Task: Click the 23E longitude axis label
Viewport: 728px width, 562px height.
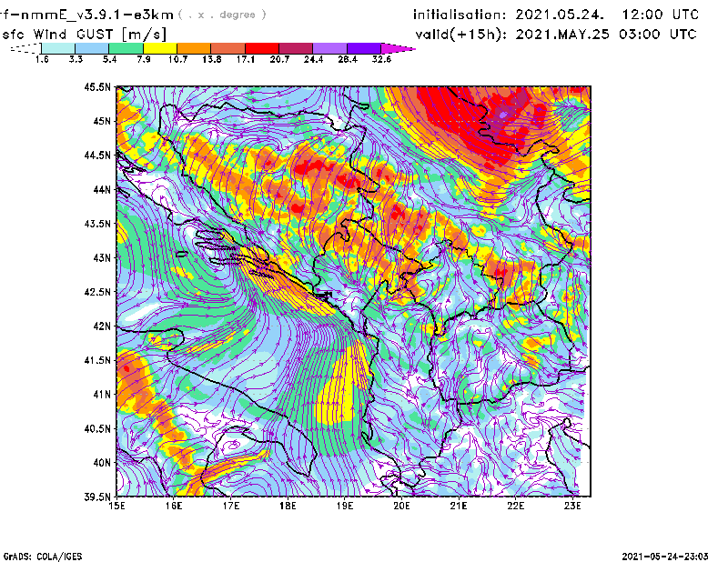Action: pos(573,507)
